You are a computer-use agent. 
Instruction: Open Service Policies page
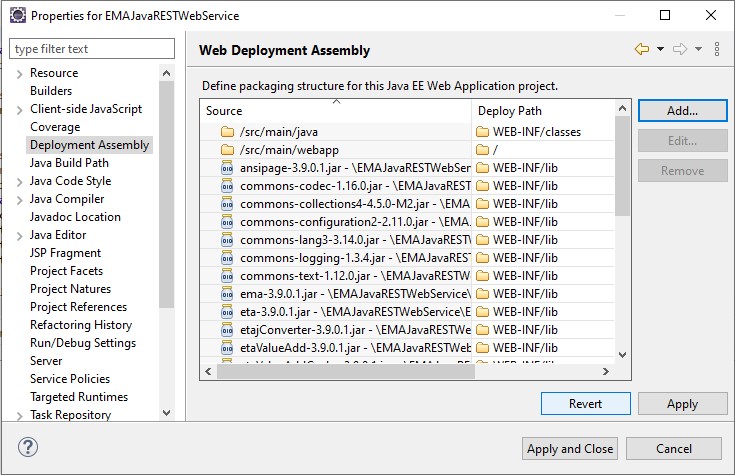coord(70,379)
